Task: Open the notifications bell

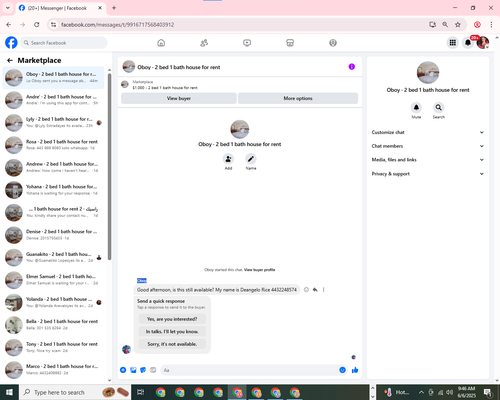Action: pyautogui.click(x=468, y=43)
